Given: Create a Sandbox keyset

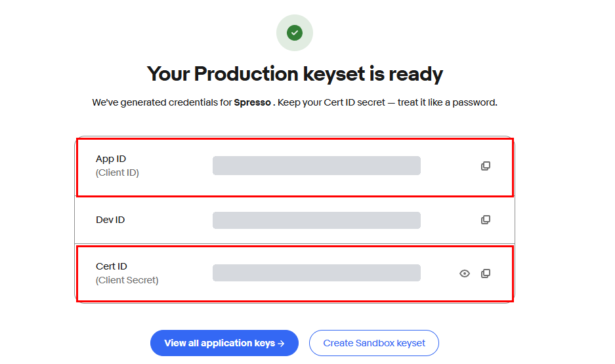Looking at the screenshot, I should tap(373, 343).
